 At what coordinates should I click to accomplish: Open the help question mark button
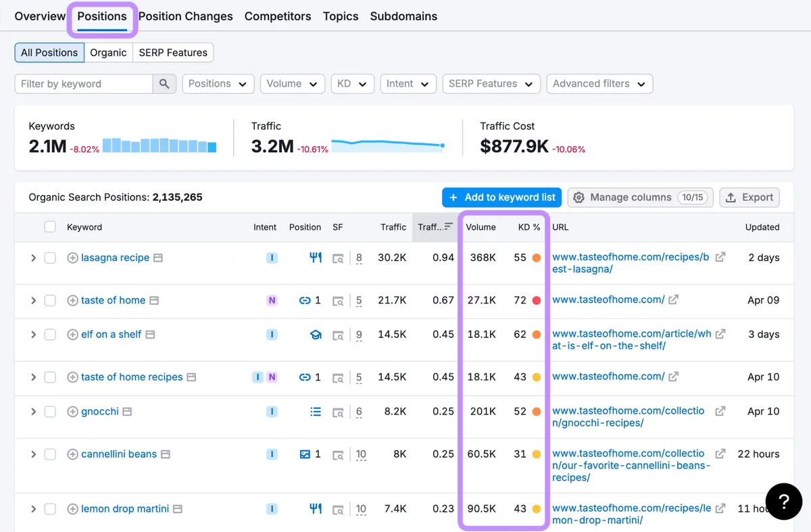click(x=784, y=501)
